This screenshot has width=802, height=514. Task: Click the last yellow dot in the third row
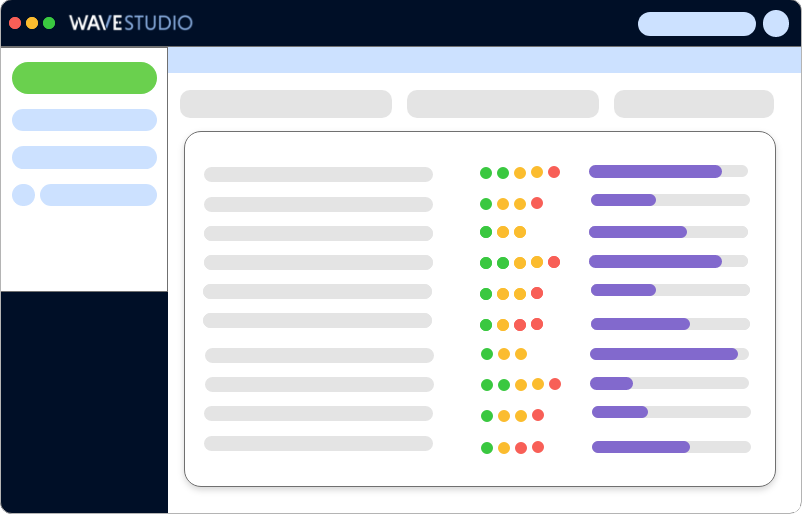tap(520, 232)
